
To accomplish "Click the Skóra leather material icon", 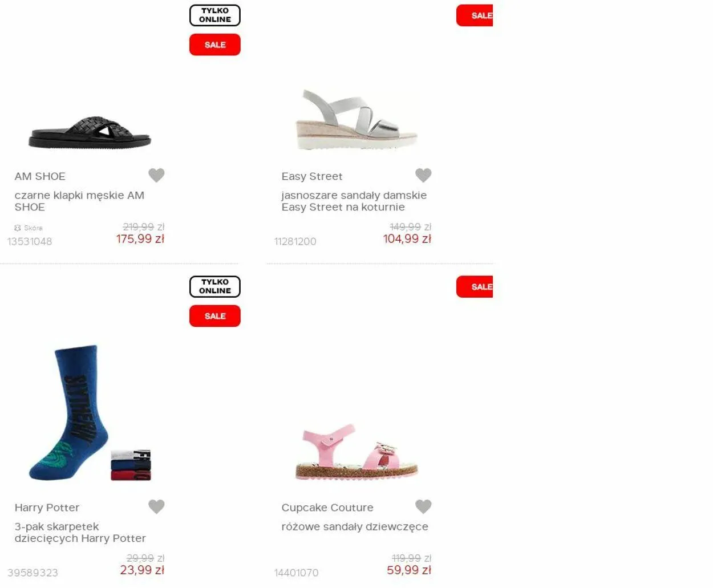I will coord(18,228).
